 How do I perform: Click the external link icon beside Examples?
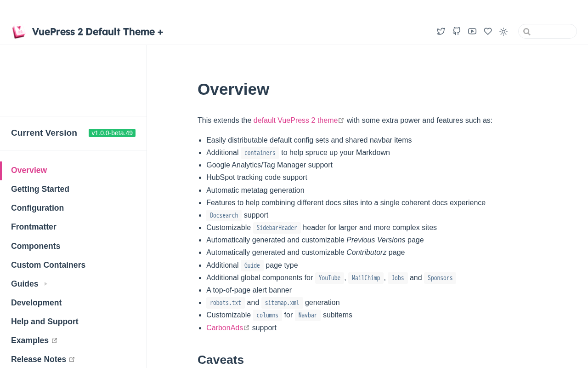55,341
